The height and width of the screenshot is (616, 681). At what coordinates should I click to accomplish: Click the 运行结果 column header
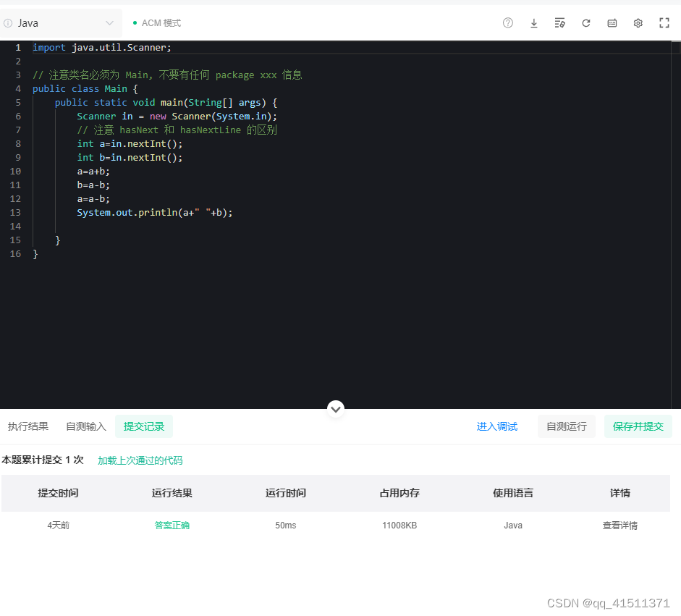[x=172, y=493]
